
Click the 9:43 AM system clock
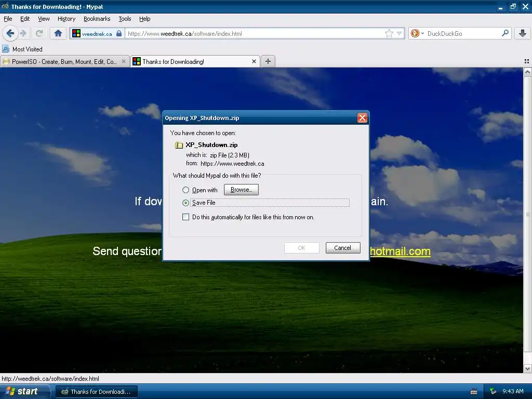(513, 391)
